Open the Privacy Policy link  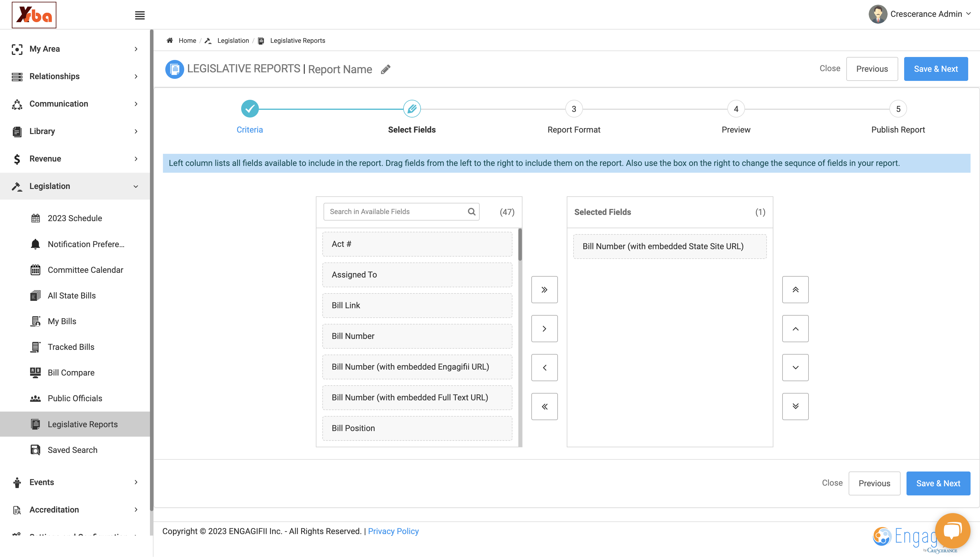393,531
